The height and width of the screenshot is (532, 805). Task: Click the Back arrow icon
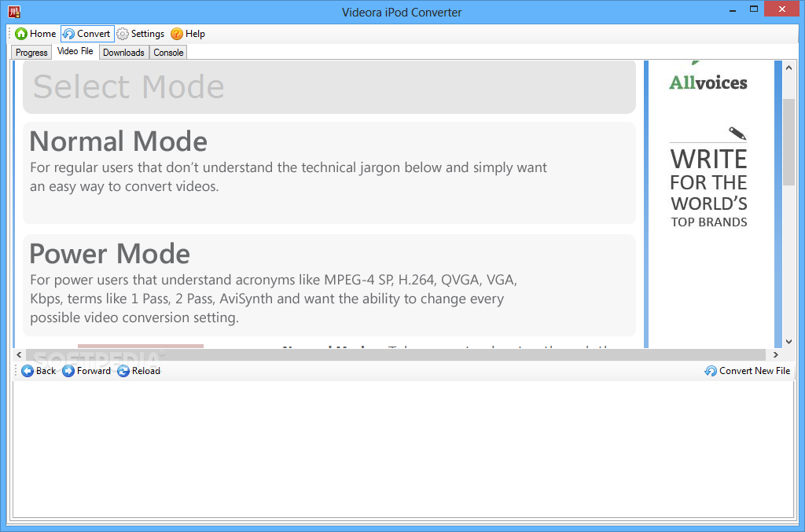tap(28, 371)
